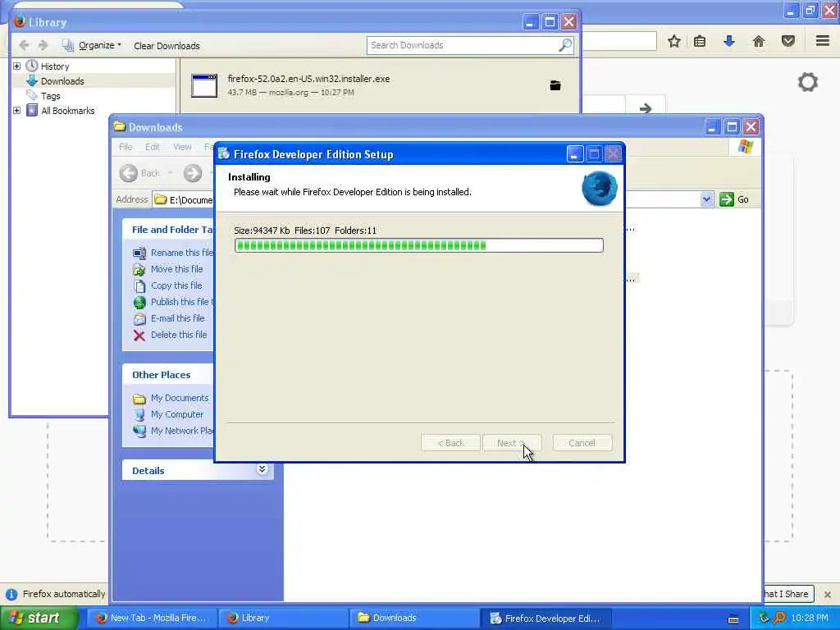
Task: Select Downloads in Library sidebar
Action: tap(62, 81)
